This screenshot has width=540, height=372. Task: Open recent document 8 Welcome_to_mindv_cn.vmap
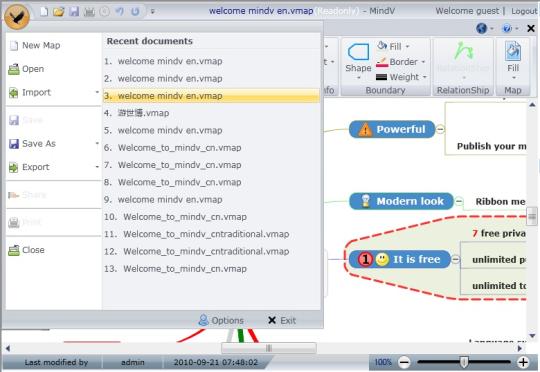click(211, 182)
